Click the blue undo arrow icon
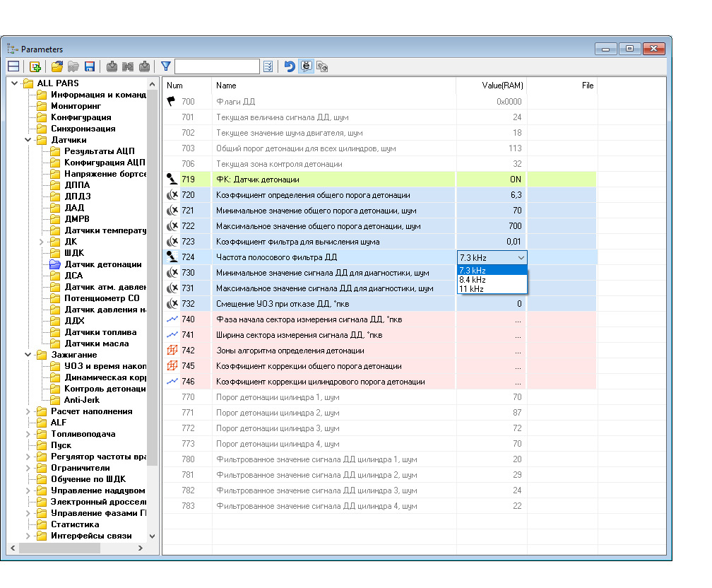 [290, 66]
